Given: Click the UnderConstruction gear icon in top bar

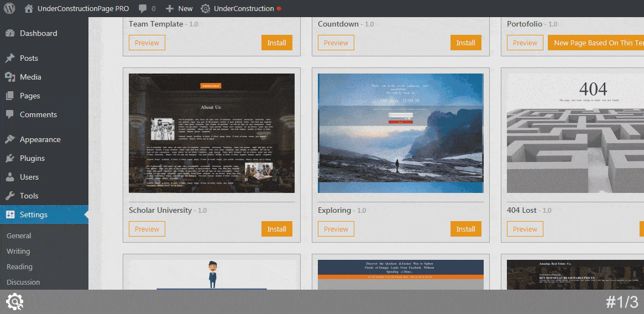Looking at the screenshot, I should tap(206, 8).
